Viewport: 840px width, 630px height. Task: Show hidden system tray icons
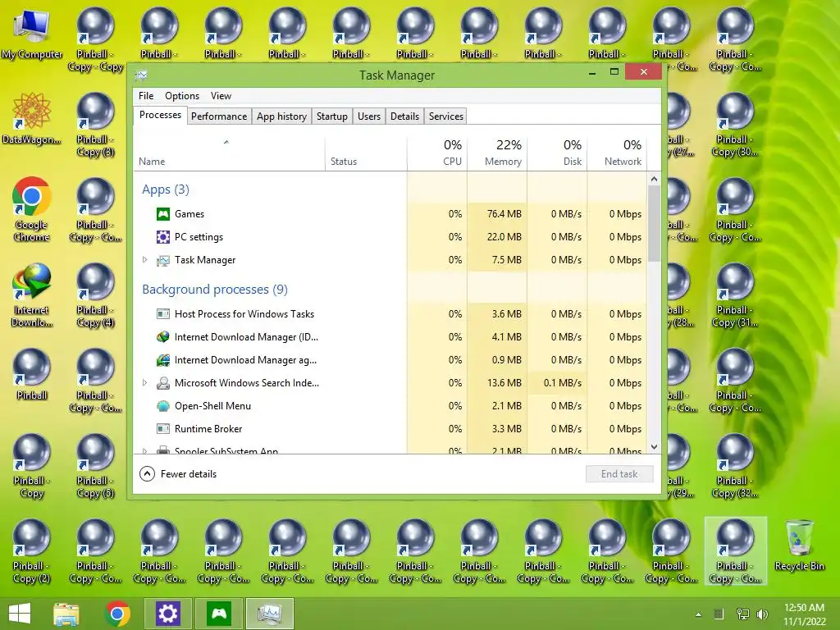pyautogui.click(x=698, y=614)
